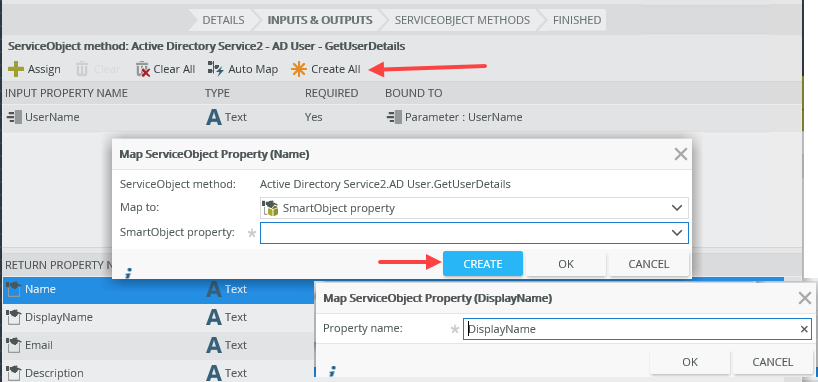Go to the DETAILS wizard step

tap(223, 20)
